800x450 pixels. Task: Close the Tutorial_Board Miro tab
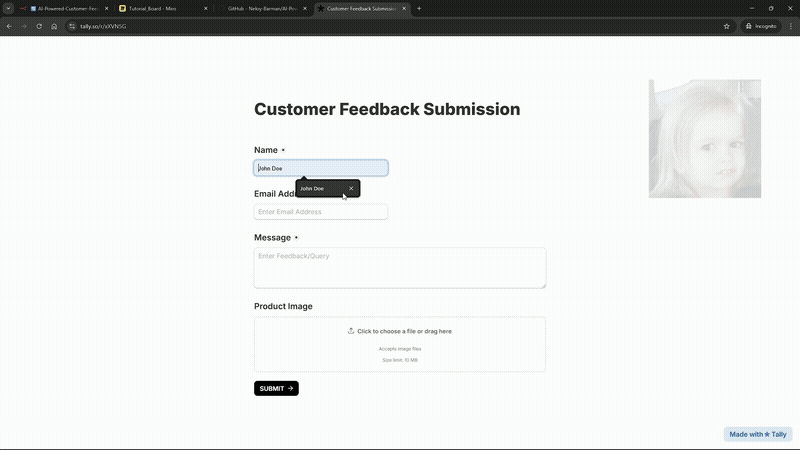click(x=206, y=8)
